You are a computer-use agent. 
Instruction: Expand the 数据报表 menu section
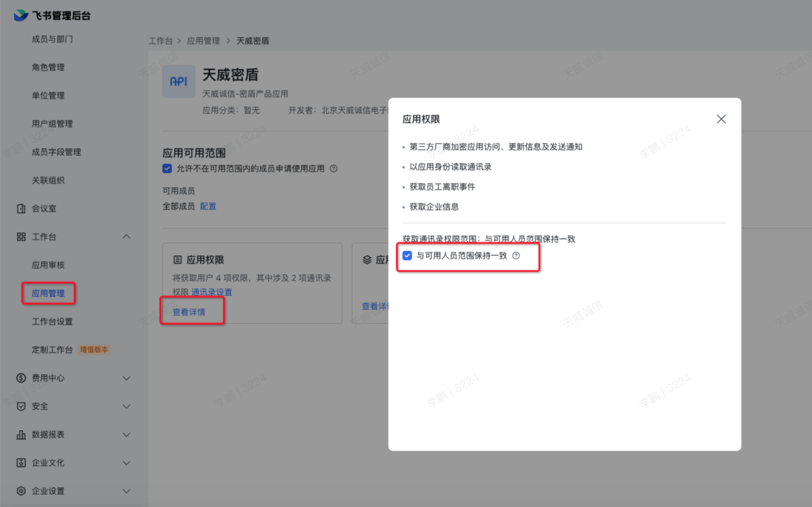pos(127,434)
